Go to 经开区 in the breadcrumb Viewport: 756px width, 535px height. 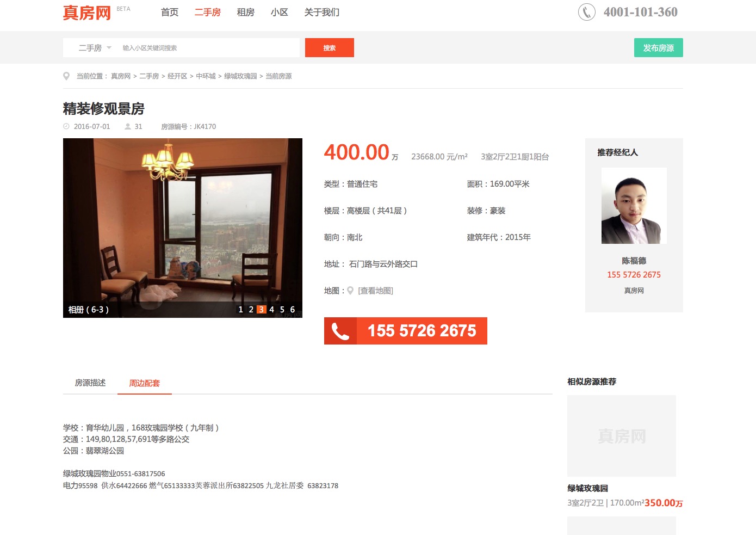[177, 76]
